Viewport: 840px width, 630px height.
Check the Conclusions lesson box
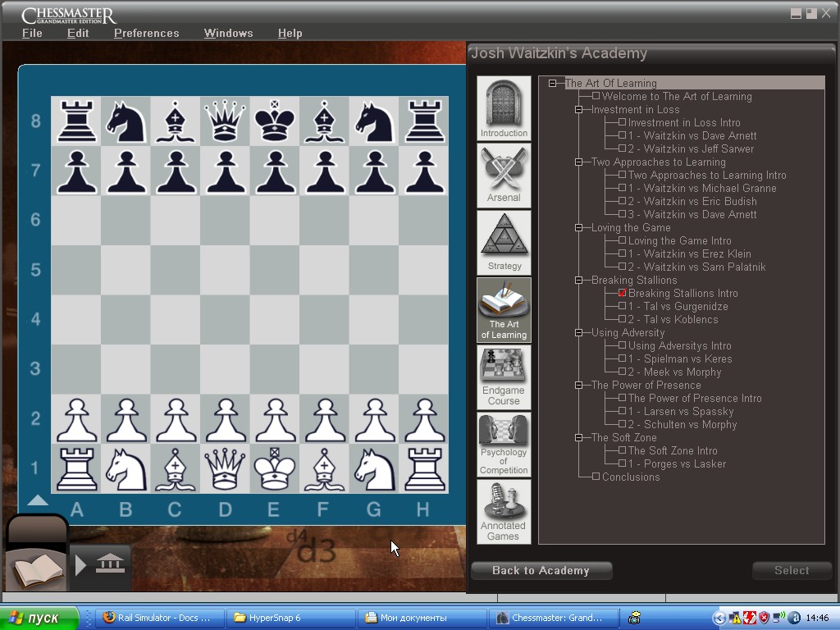[596, 477]
